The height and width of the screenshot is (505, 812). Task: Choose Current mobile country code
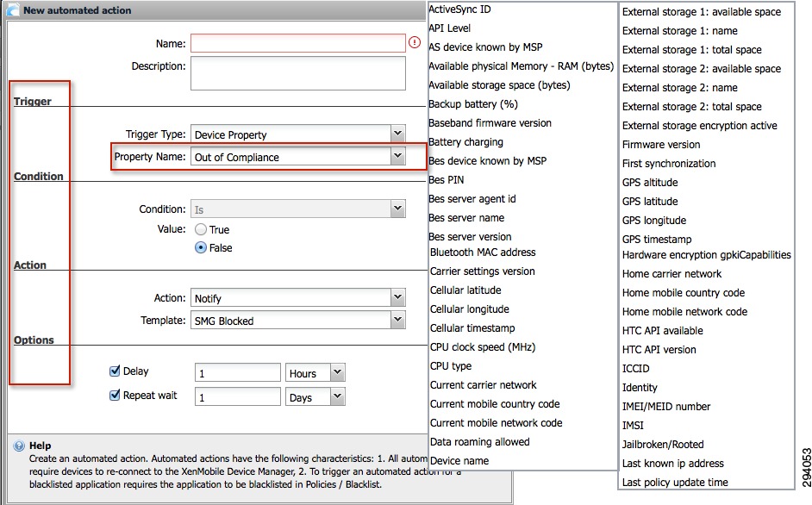[x=495, y=404]
